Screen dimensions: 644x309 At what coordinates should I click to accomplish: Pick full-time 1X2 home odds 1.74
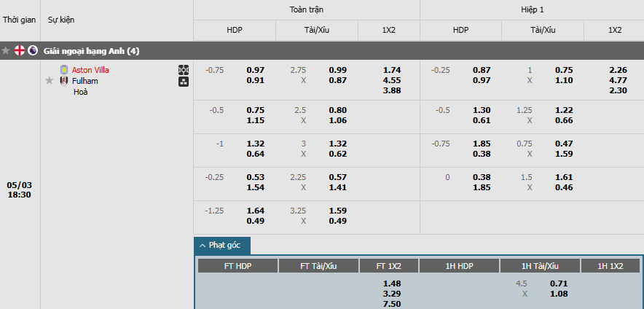coord(391,70)
